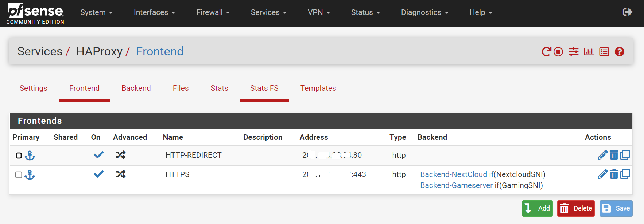Check the HTTP-REDIRECT row checkbox
The width and height of the screenshot is (644, 224).
[x=19, y=156]
